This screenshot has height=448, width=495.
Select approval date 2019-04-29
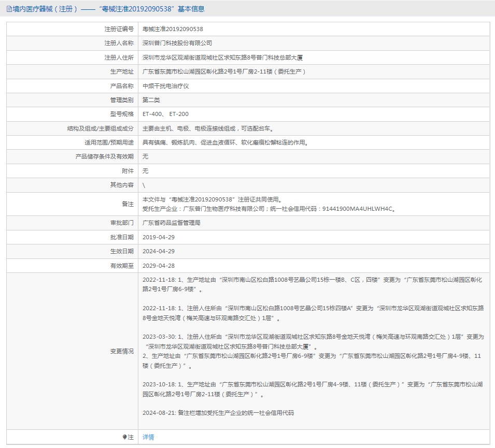coord(159,237)
